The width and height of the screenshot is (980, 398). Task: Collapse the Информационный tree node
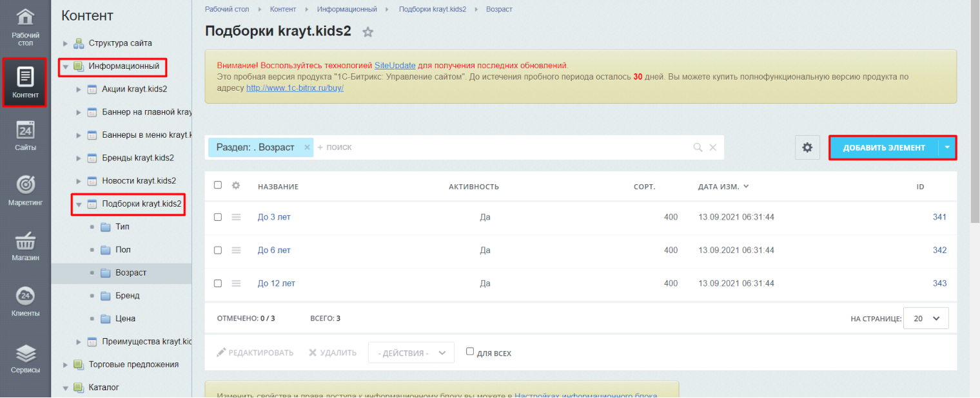64,66
